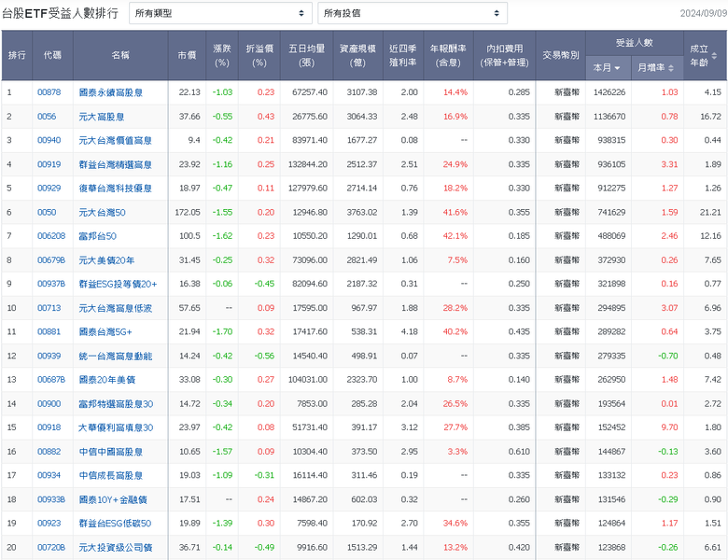
Task: Click the 內扣費用 column header
Action: tap(504, 55)
